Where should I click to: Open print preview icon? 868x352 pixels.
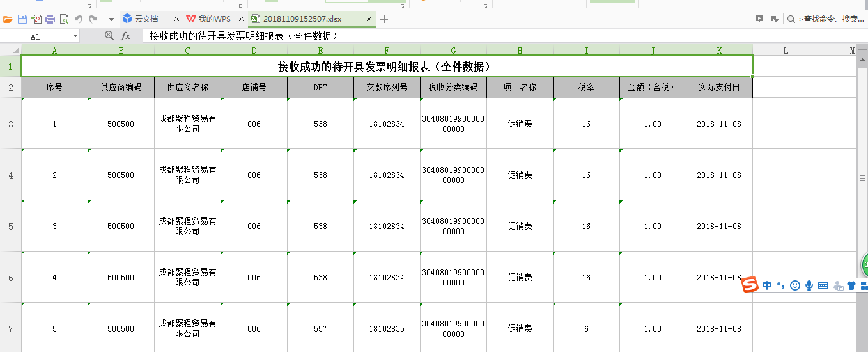coord(65,19)
